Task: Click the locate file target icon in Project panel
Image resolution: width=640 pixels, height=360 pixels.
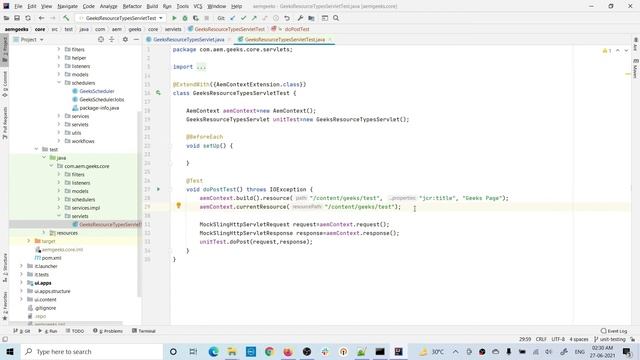Action: 101,40
